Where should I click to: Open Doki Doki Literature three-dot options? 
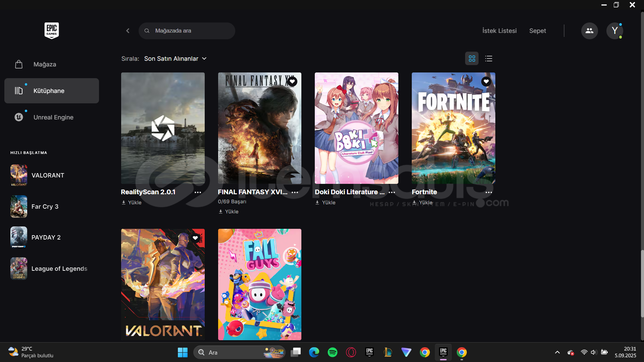pos(392,193)
